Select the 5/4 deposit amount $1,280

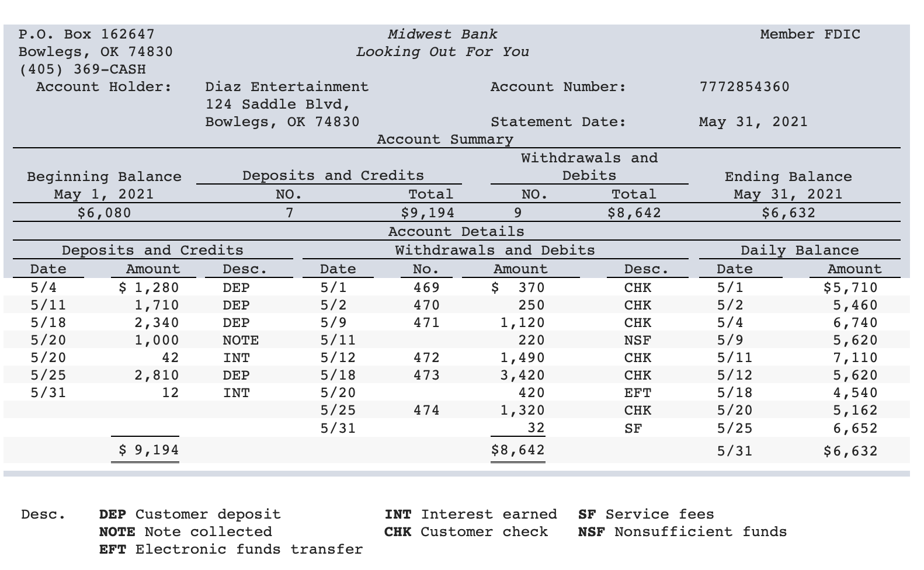point(149,288)
